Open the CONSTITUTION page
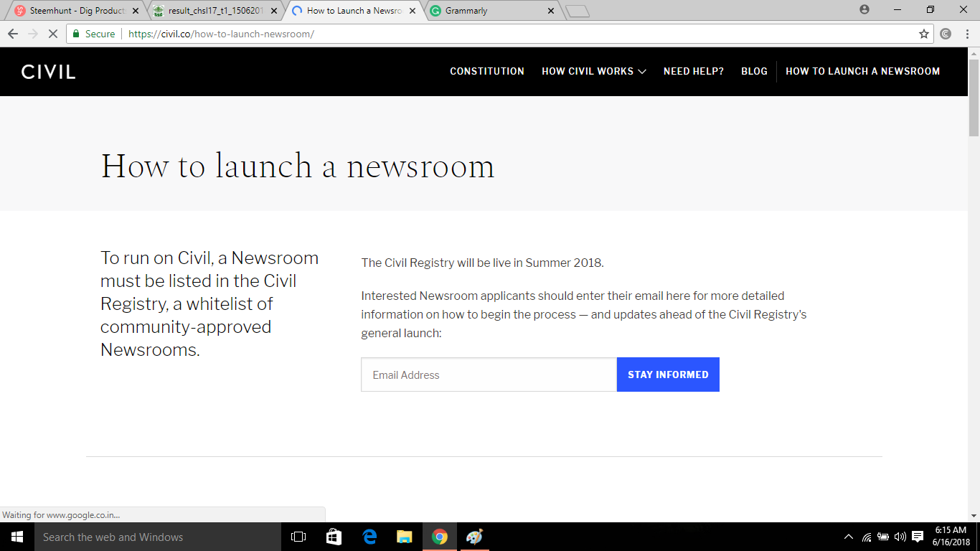 487,71
